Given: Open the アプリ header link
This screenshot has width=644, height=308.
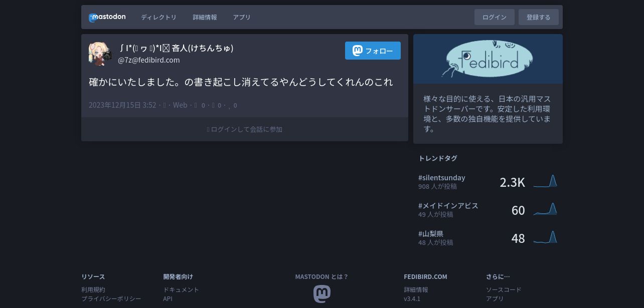Looking at the screenshot, I should pyautogui.click(x=242, y=17).
